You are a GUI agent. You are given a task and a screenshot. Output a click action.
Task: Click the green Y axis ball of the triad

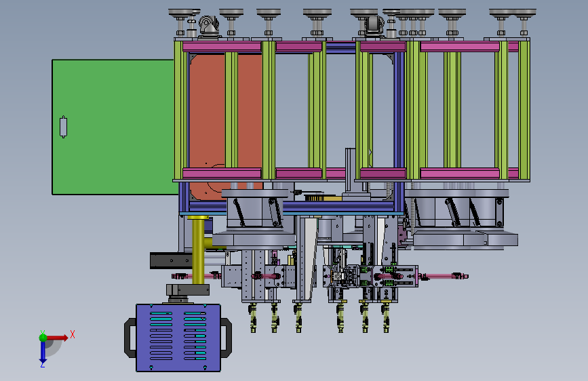[x=43, y=338]
